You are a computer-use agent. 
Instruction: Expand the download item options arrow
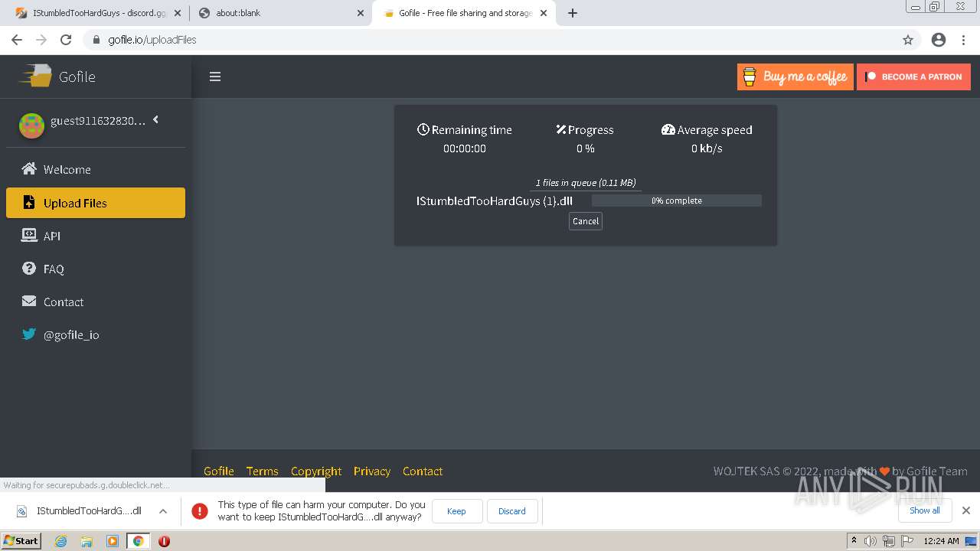(163, 511)
